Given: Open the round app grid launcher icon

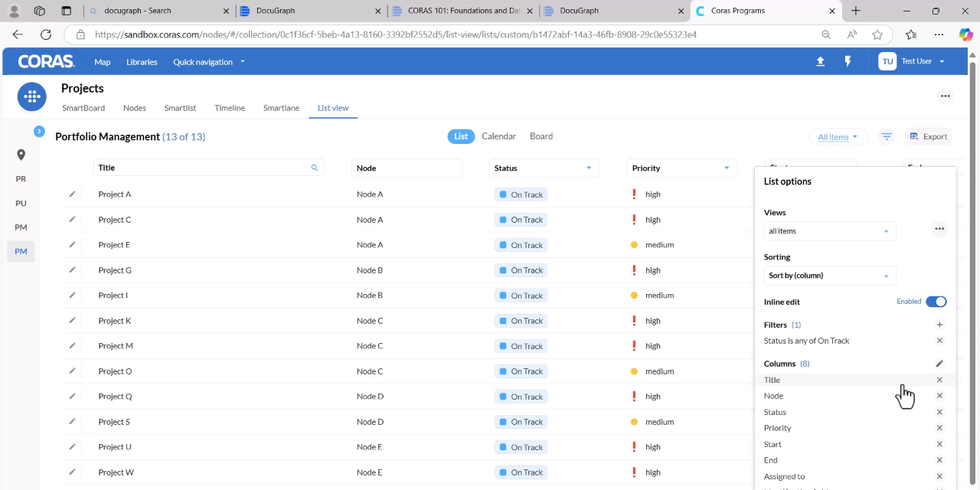Looking at the screenshot, I should point(31,96).
